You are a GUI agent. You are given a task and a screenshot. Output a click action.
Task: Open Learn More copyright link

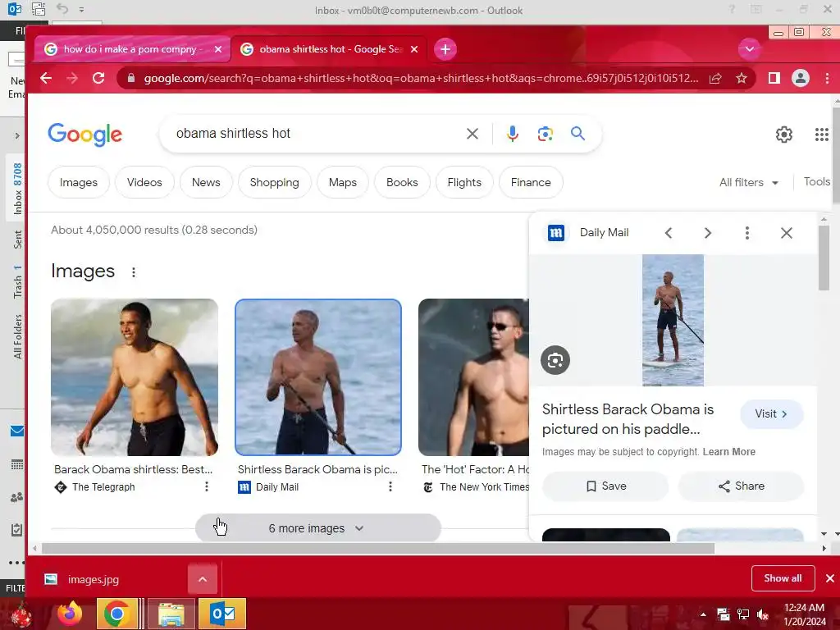point(728,452)
